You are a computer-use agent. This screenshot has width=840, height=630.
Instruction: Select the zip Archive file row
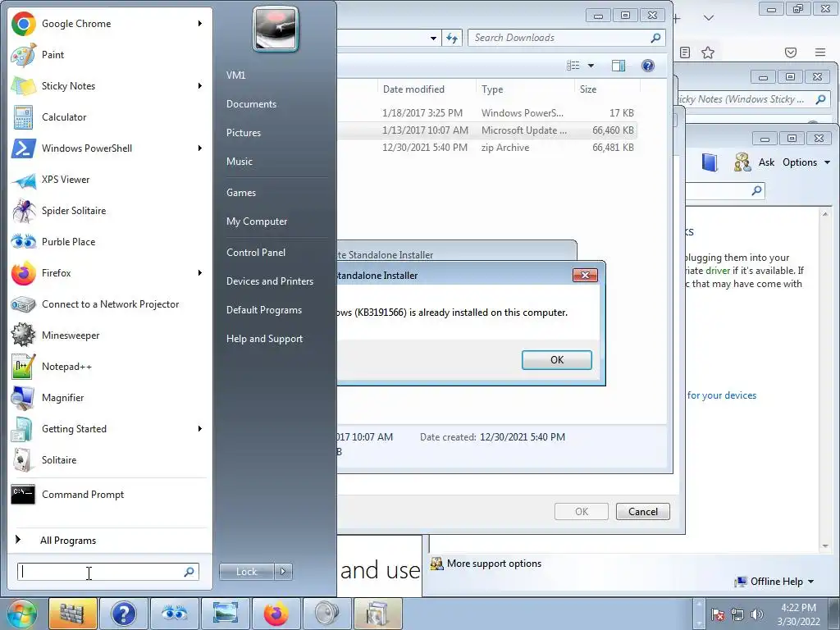point(487,148)
